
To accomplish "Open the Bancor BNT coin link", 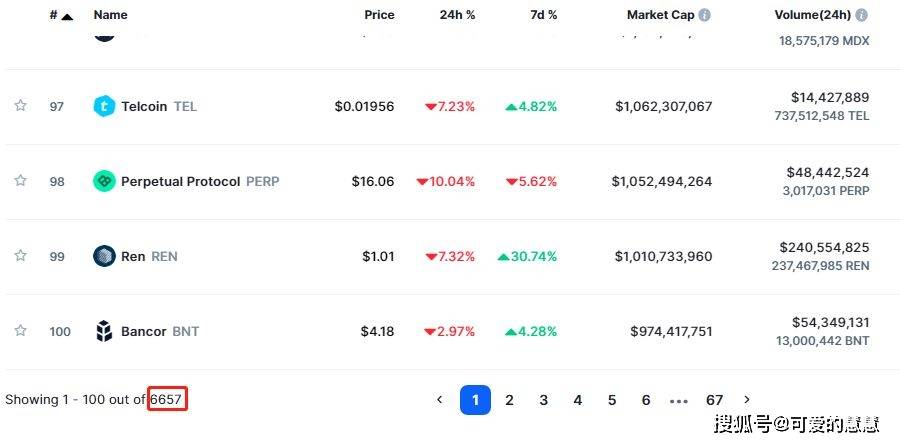I will (160, 332).
